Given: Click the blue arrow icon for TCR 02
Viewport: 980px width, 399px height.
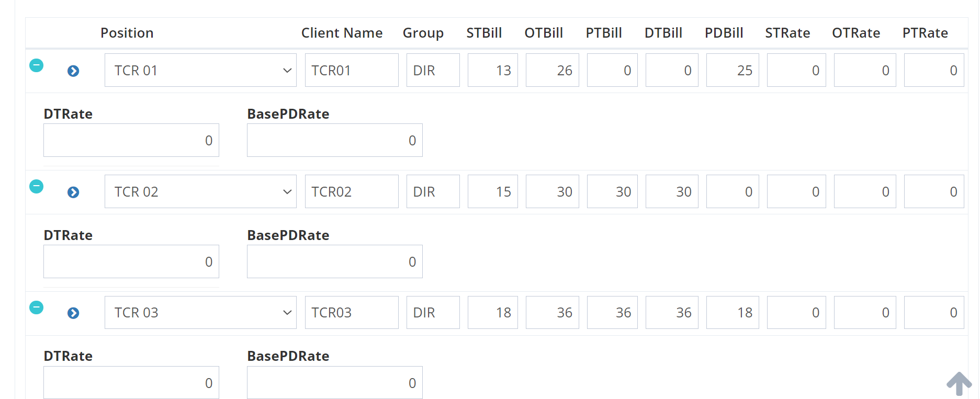Looking at the screenshot, I should tap(73, 192).
